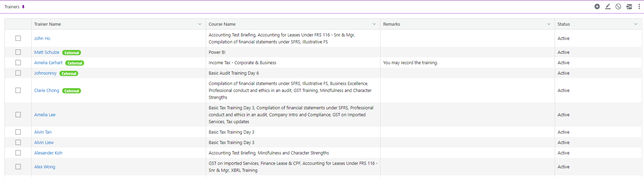Click the edit pencil icon
The width and height of the screenshot is (644, 177).
(608, 7)
